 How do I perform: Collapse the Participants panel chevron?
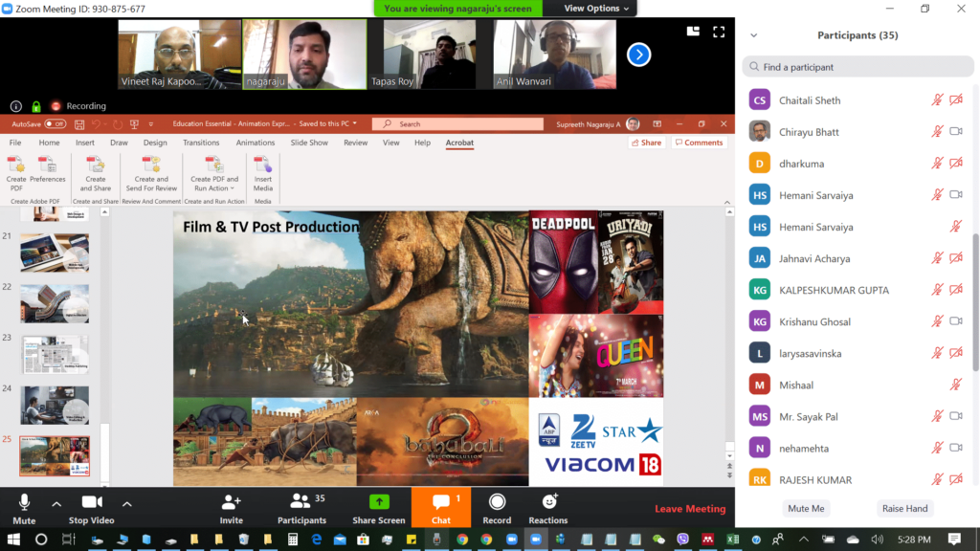[753, 35]
